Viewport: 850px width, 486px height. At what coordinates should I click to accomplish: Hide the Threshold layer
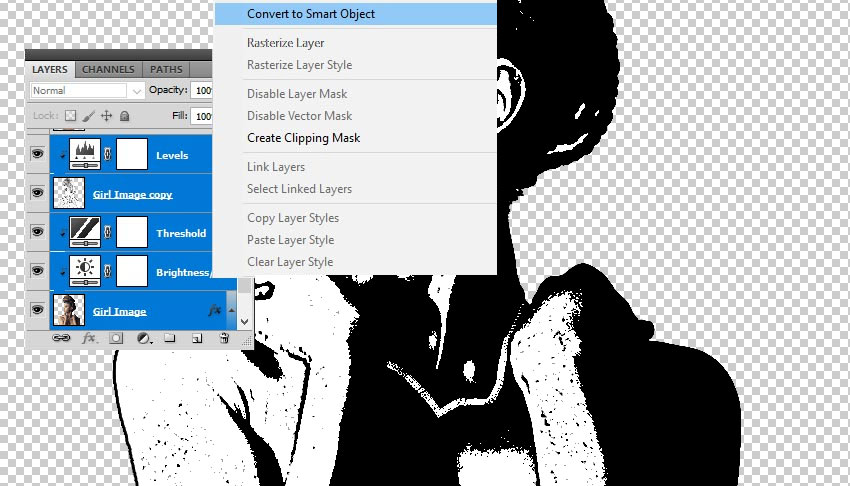37,232
